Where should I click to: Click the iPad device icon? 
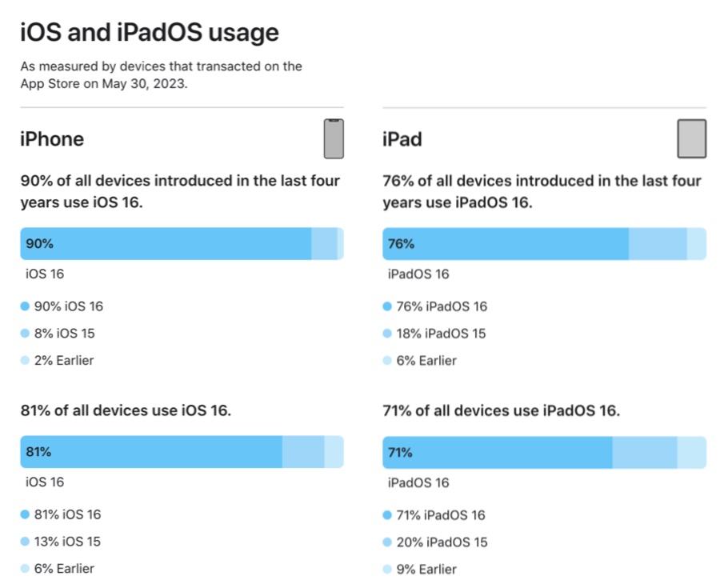tap(692, 139)
